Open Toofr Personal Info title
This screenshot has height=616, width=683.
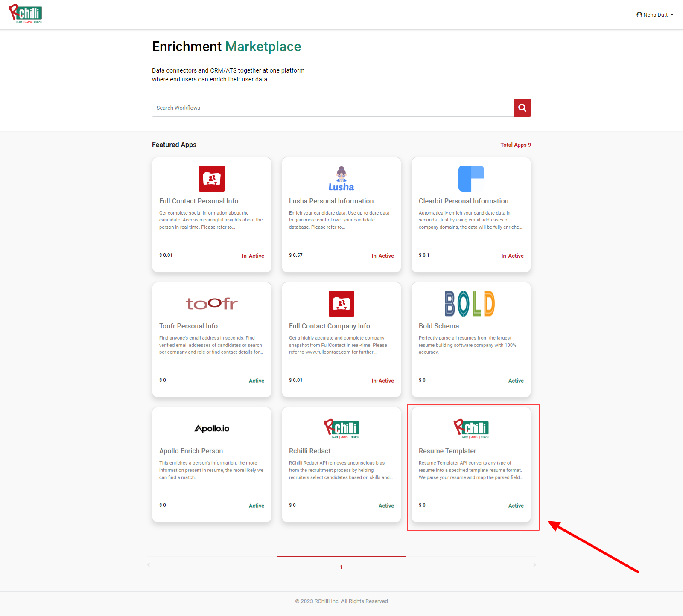188,326
